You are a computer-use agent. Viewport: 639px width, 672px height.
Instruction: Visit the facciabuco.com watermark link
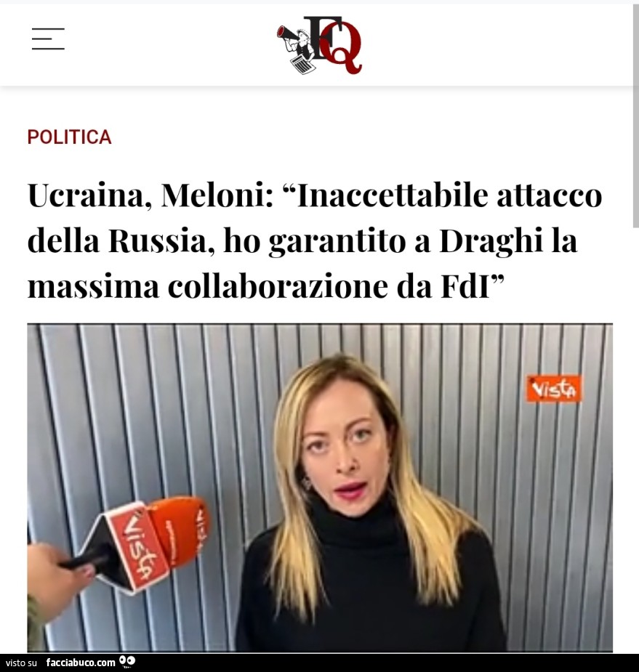coord(81,663)
